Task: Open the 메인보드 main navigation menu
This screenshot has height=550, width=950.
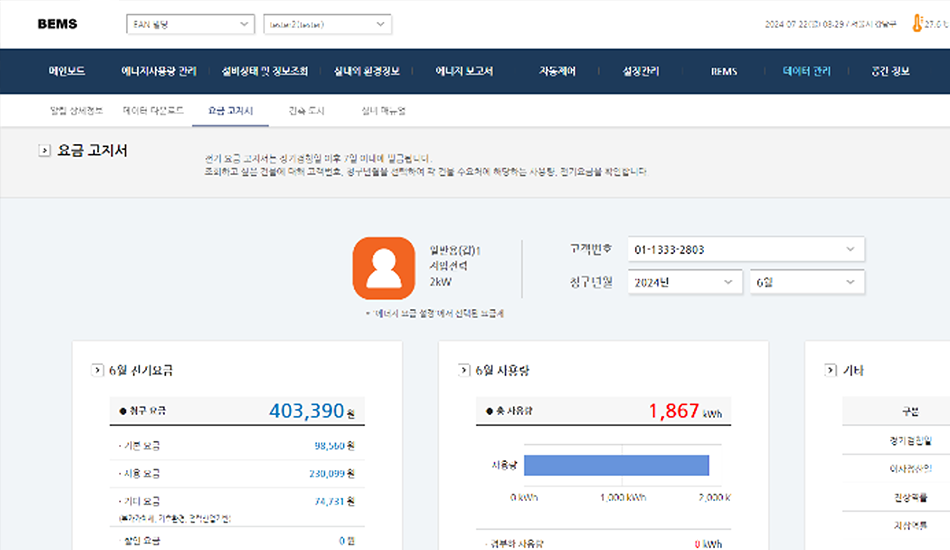Action: coord(67,72)
